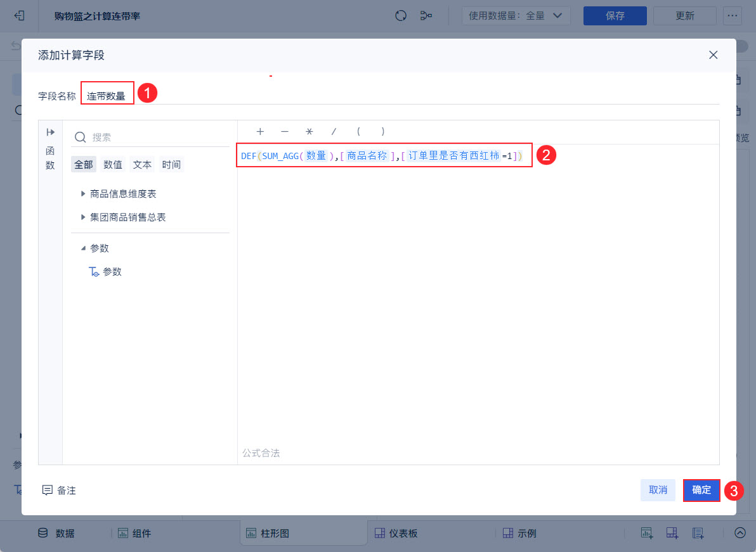Open the data lineage flow icon

[426, 16]
